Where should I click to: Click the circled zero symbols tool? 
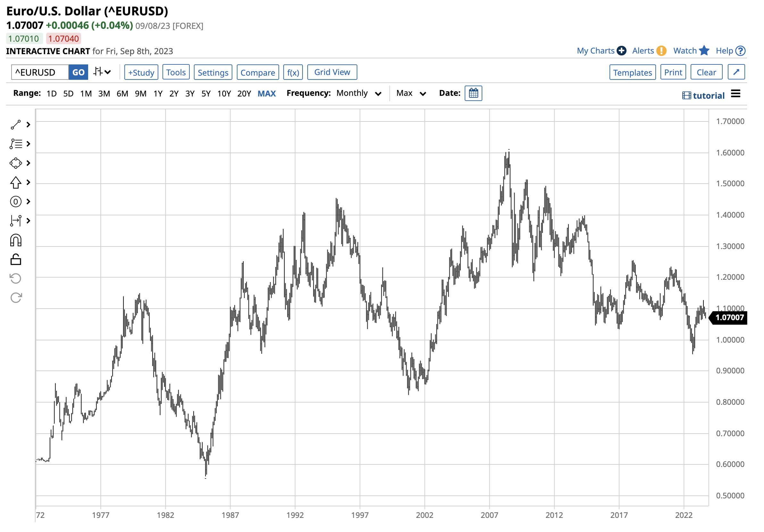[x=16, y=202]
